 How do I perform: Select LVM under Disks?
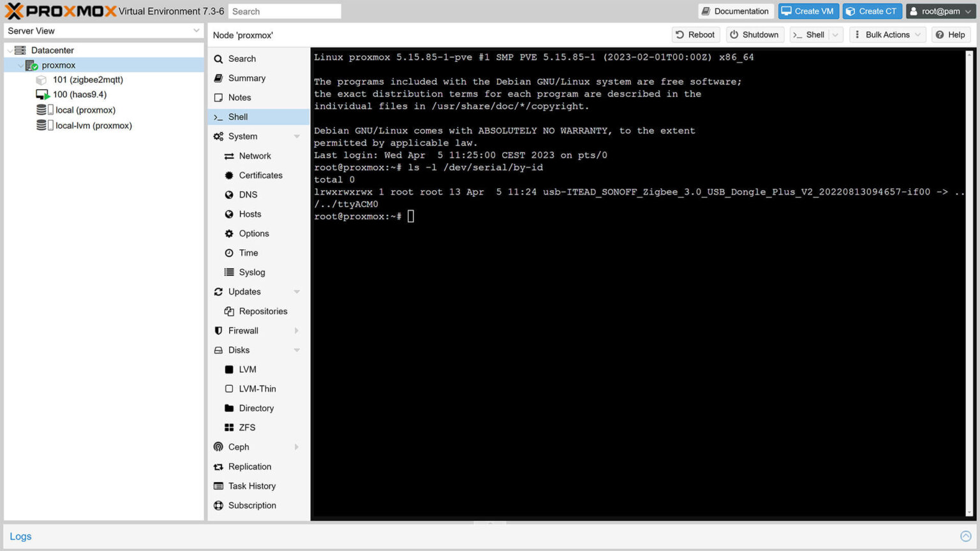(x=246, y=369)
